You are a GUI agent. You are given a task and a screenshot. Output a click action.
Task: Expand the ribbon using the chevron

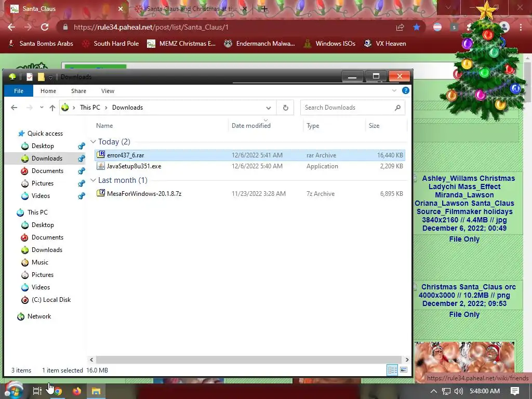(x=394, y=90)
